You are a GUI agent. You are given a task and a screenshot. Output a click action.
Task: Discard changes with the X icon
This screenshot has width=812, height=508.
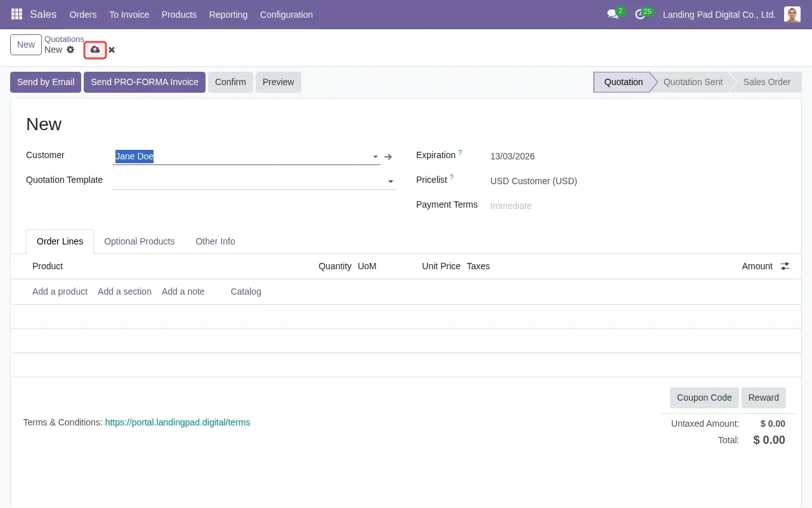tap(111, 50)
